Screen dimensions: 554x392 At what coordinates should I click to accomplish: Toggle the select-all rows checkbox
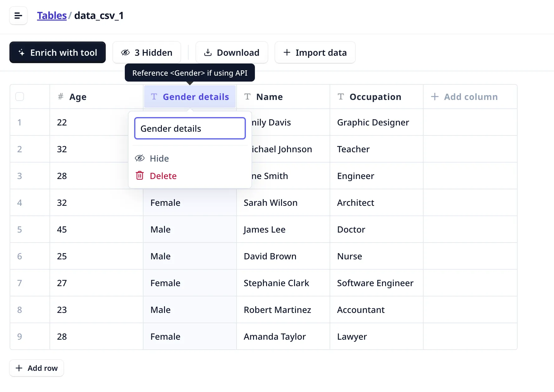(20, 97)
